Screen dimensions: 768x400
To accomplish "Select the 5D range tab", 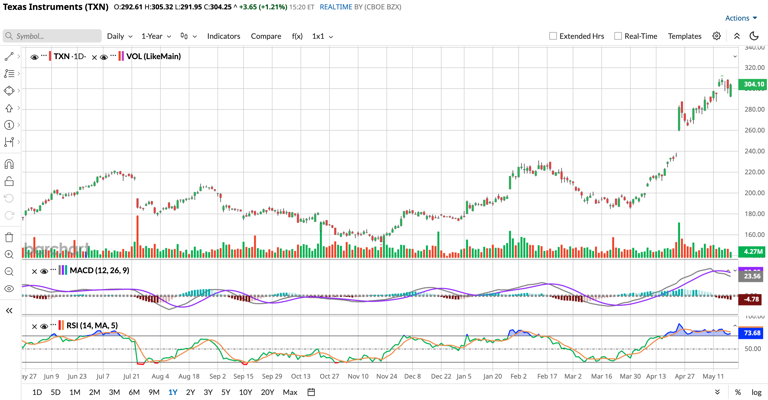I will [x=55, y=392].
